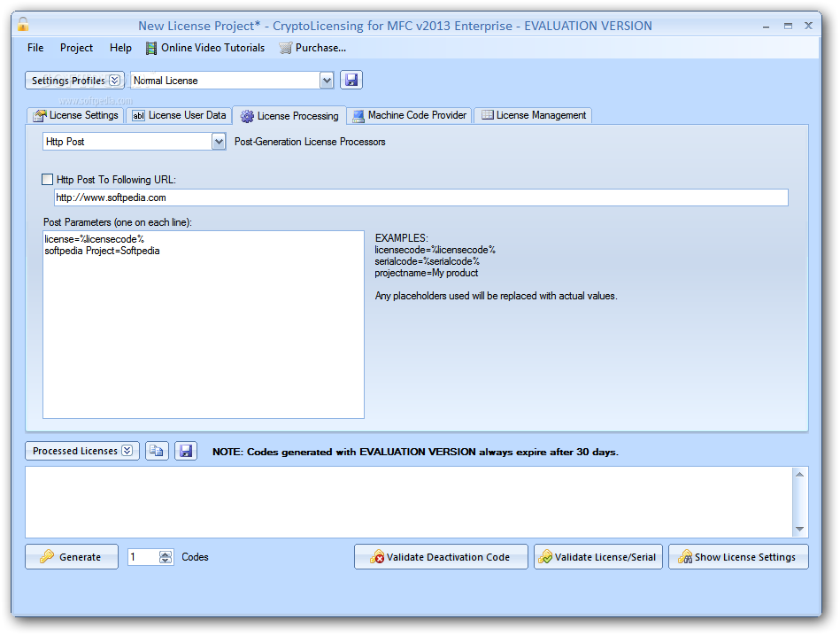840x635 pixels.
Task: Click in the URL field with http://www.softpedia.com
Action: 421,197
